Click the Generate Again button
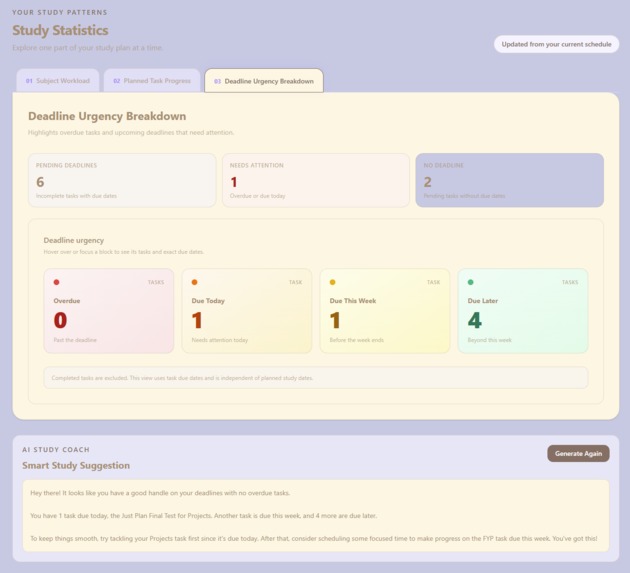This screenshot has height=573, width=630. (x=578, y=453)
